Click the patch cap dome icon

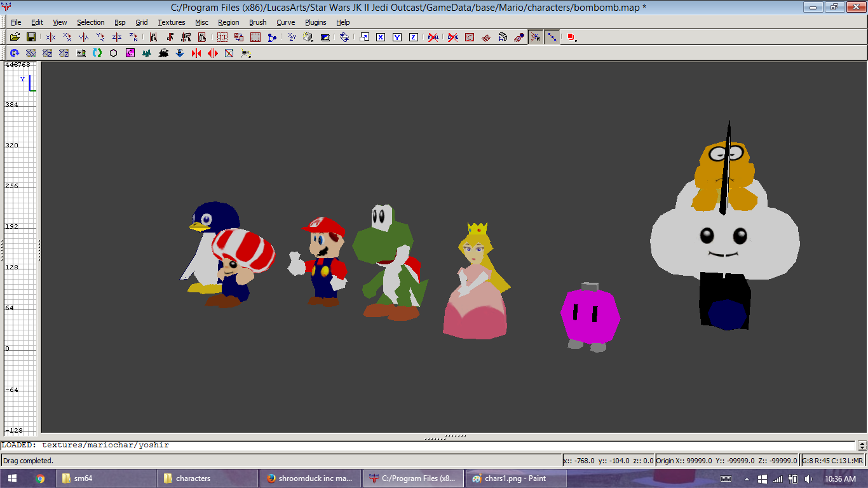coord(503,37)
